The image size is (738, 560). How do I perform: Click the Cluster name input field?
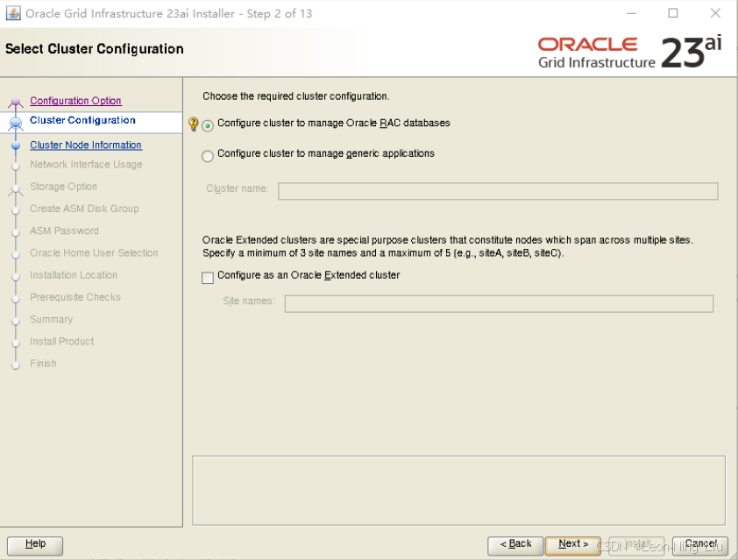click(498, 191)
